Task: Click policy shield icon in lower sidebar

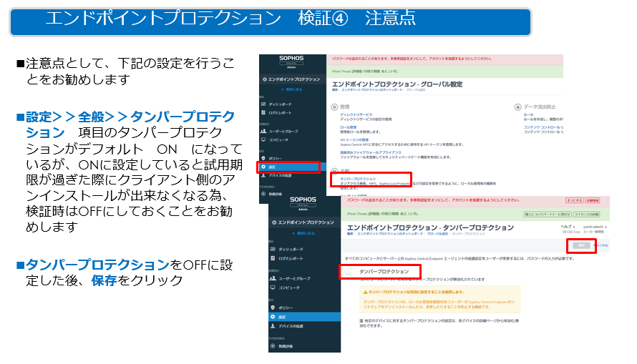Action: tap(273, 308)
